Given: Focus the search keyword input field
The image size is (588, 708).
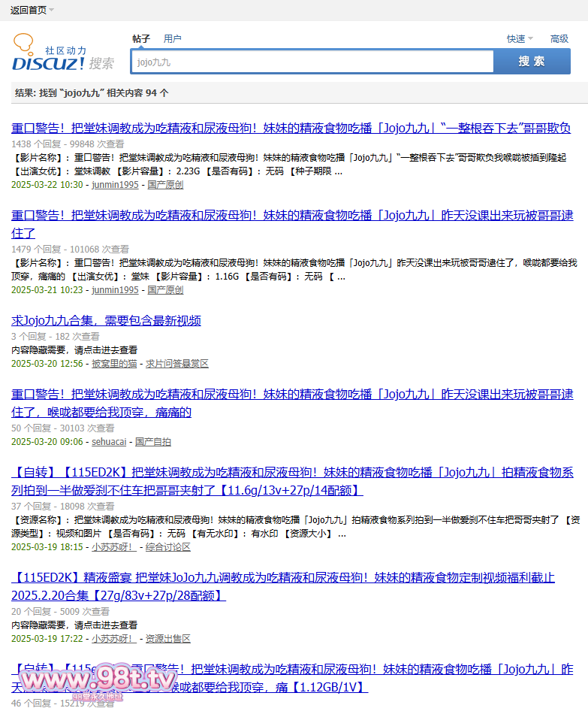Looking at the screenshot, I should coord(312,62).
